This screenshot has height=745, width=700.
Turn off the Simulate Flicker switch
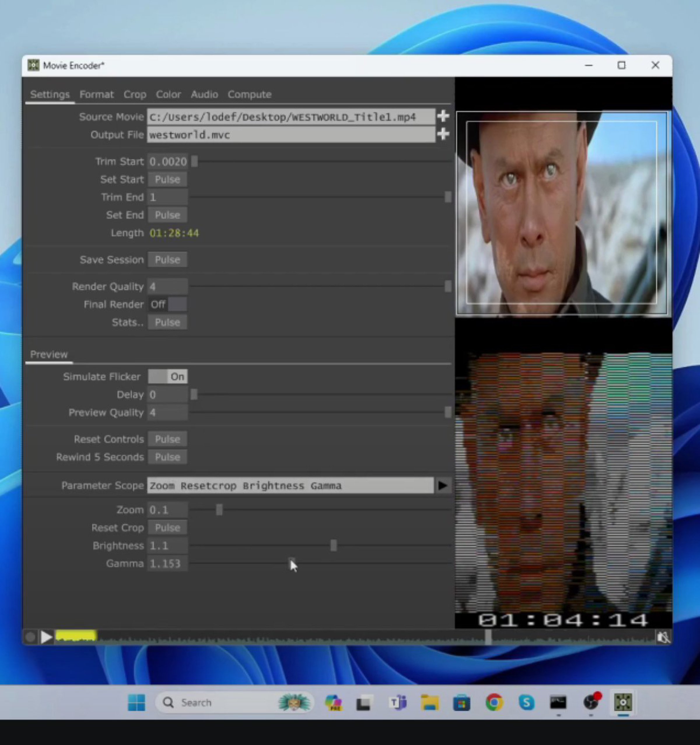tap(168, 377)
